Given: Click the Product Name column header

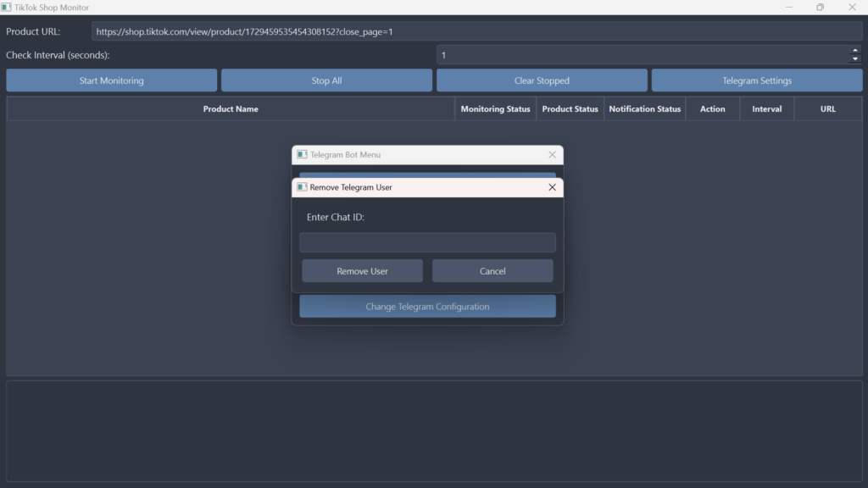Looking at the screenshot, I should point(231,109).
